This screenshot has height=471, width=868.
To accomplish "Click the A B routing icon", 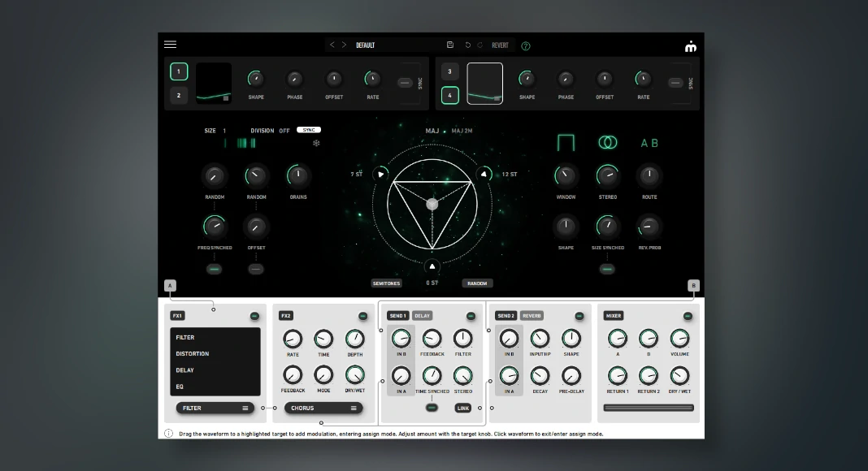I will coord(649,143).
